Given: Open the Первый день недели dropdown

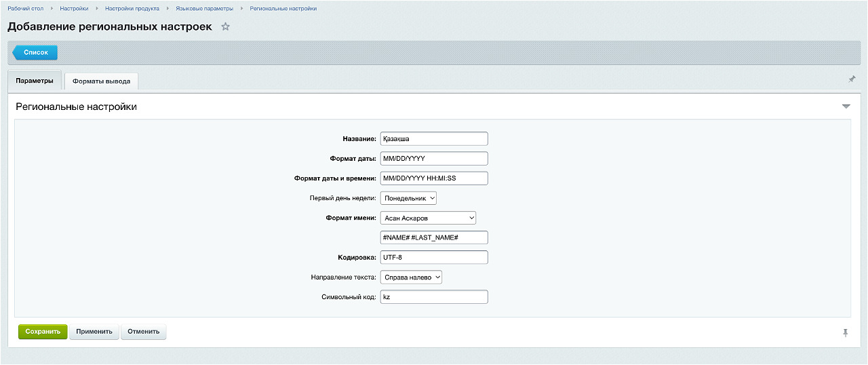Looking at the screenshot, I should tap(408, 198).
